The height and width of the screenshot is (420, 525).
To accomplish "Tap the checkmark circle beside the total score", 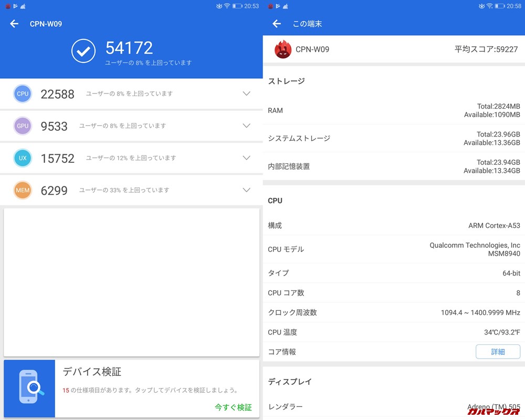I will tap(83, 51).
